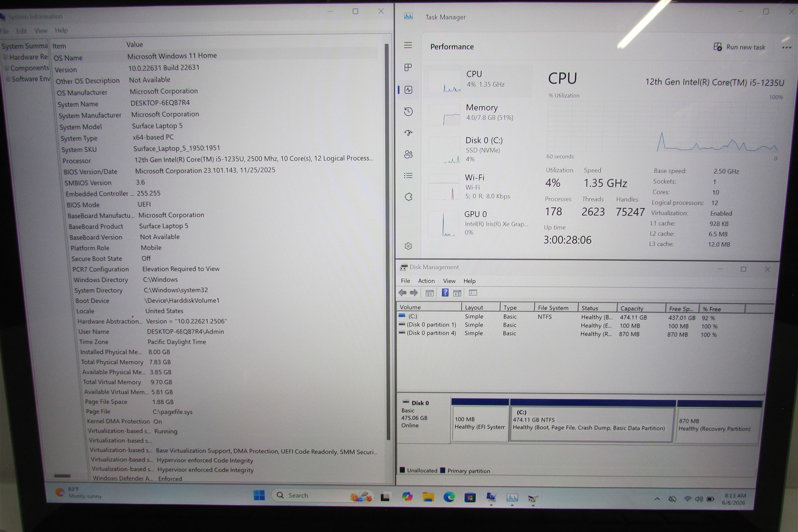Click Show/Hide Console Tree toolbar icon
The width and height of the screenshot is (798, 532).
[429, 293]
